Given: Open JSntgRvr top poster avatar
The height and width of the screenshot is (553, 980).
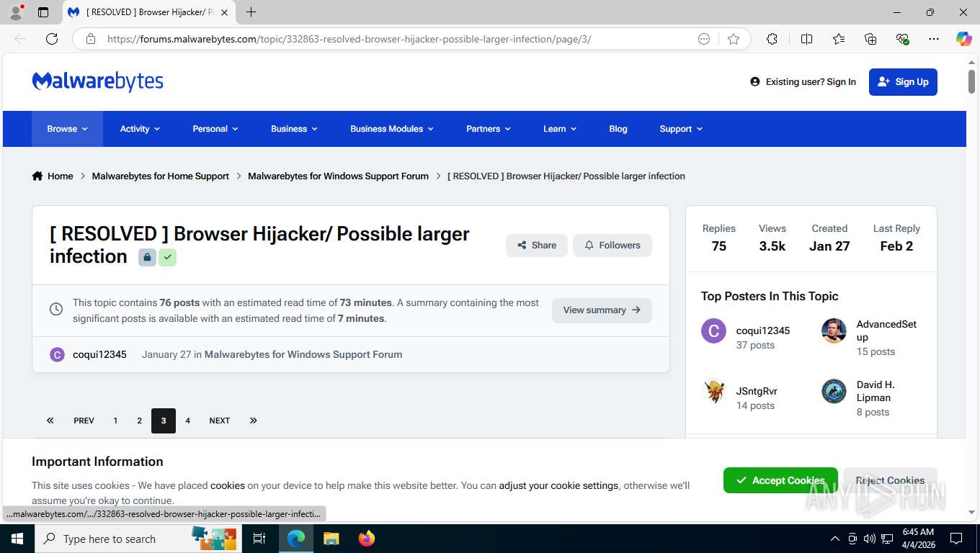Looking at the screenshot, I should pyautogui.click(x=713, y=391).
